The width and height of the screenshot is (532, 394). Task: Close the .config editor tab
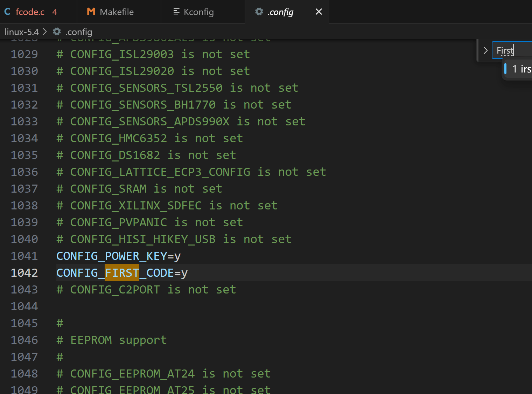(318, 12)
